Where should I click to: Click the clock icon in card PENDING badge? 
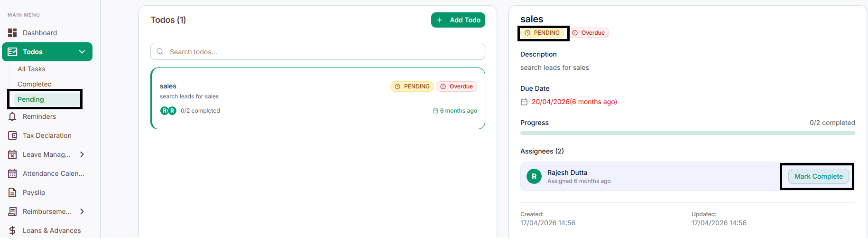tap(397, 86)
